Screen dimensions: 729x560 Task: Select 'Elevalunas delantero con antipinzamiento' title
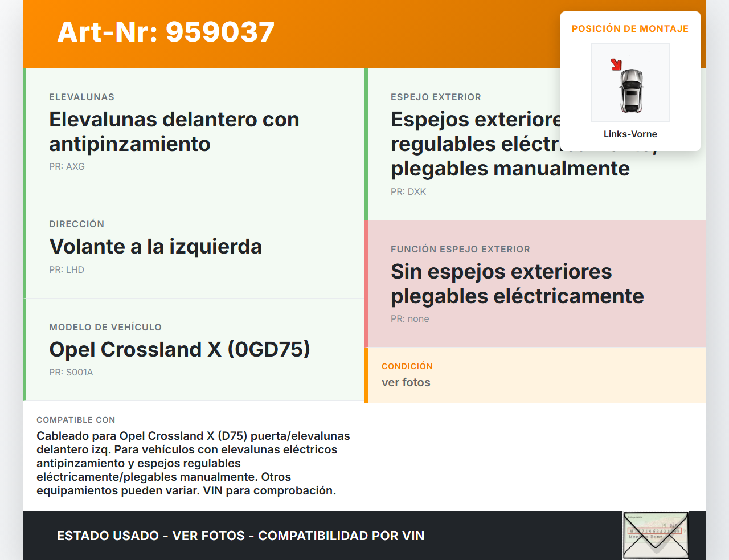(x=174, y=132)
